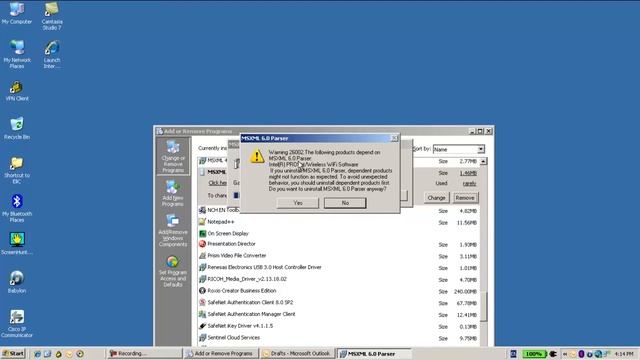Open VPN Client desktop icon
This screenshot has height=360, width=640.
point(17,91)
